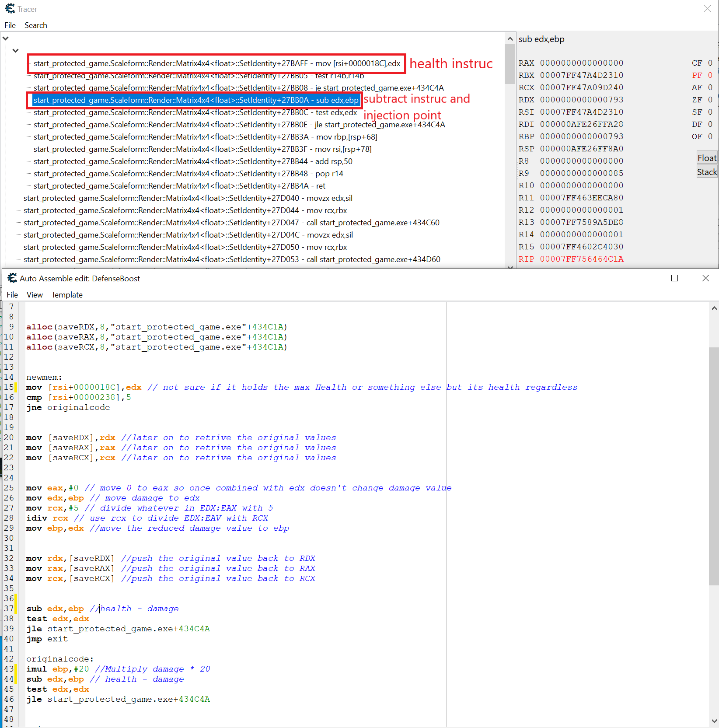Minimize the Auto Assemble edit window
Viewport: 719px width, 728px height.
[x=644, y=278]
